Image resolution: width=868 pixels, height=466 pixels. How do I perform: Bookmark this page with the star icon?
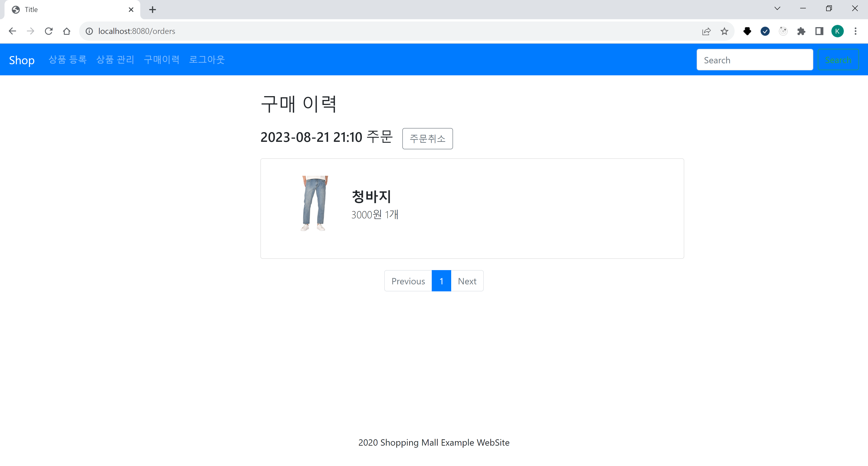coord(724,31)
